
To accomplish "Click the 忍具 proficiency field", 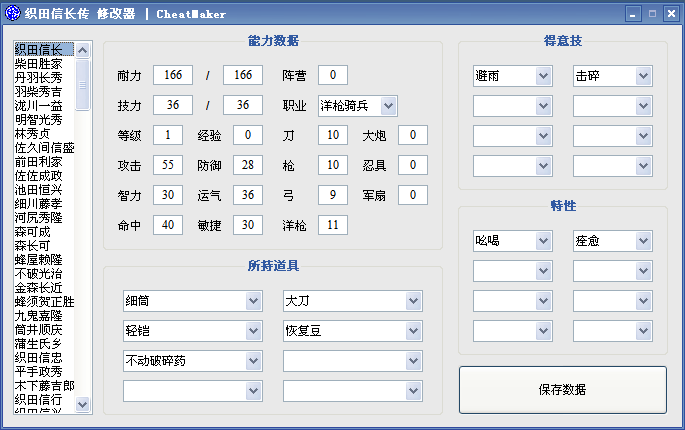I will pyautogui.click(x=413, y=165).
